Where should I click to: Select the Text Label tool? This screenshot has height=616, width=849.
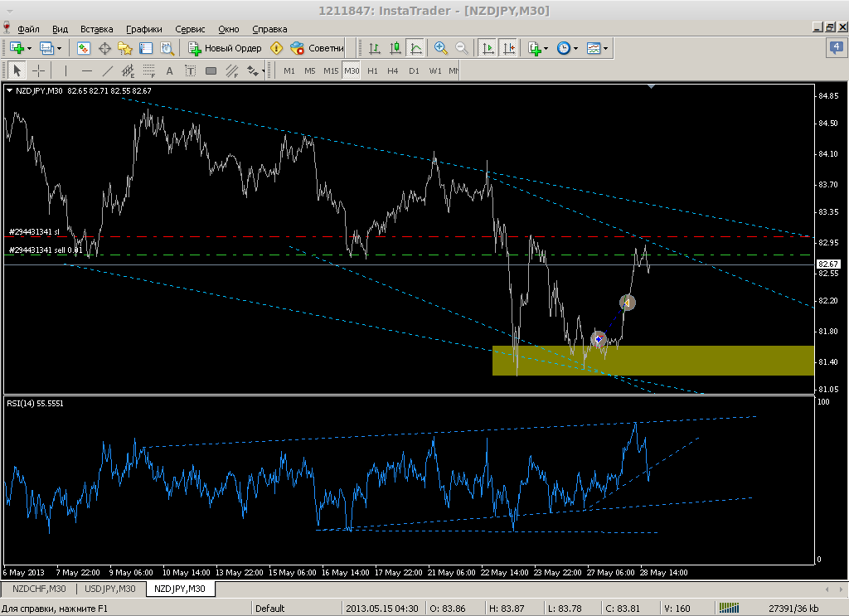click(190, 70)
